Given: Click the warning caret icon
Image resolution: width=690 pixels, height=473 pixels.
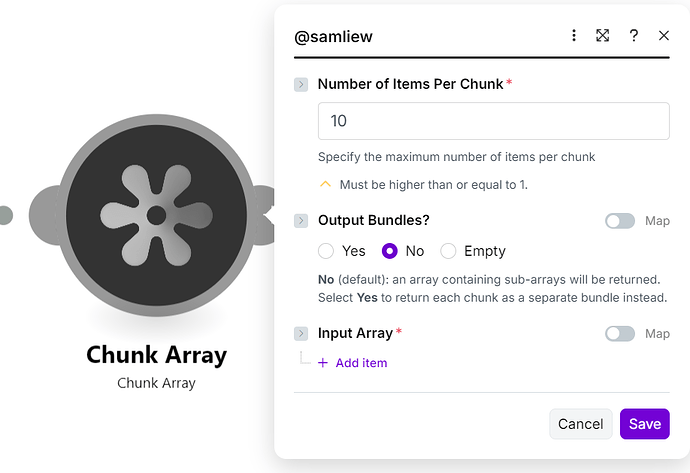Looking at the screenshot, I should [x=325, y=184].
